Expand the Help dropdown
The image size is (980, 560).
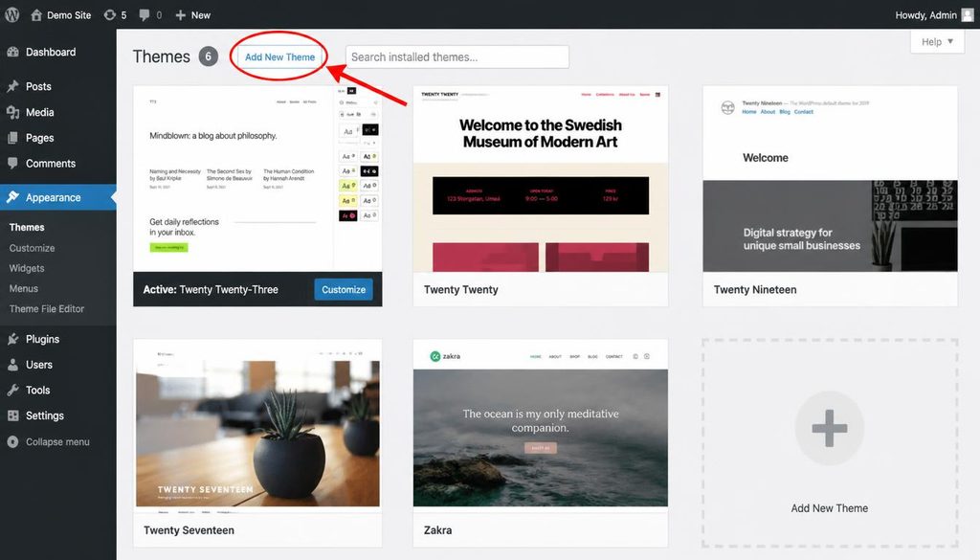(937, 41)
